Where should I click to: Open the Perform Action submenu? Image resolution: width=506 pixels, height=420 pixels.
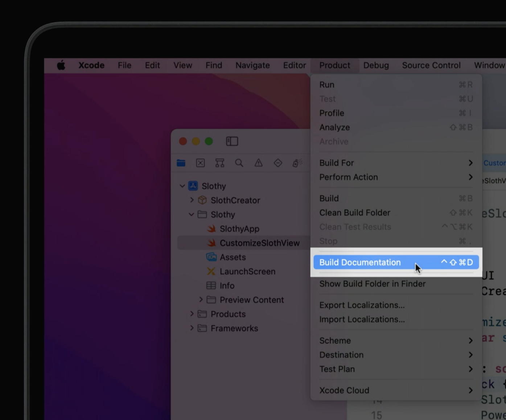pos(396,177)
